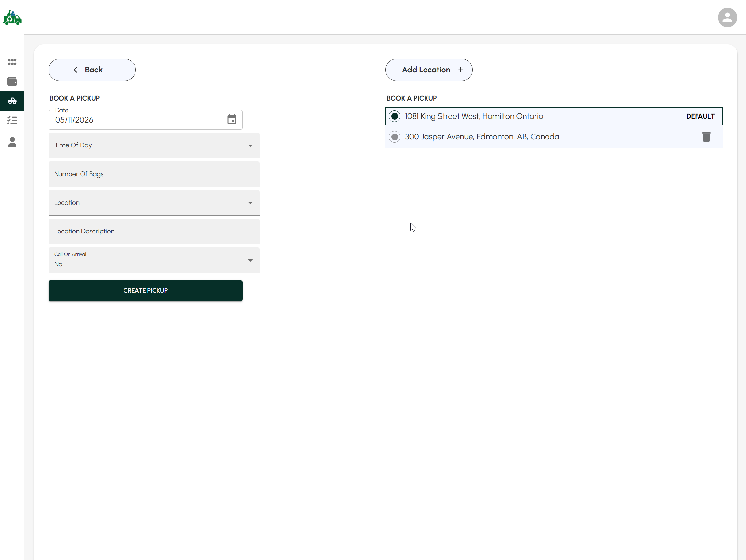Open the wallet icon in sidebar

(x=12, y=81)
